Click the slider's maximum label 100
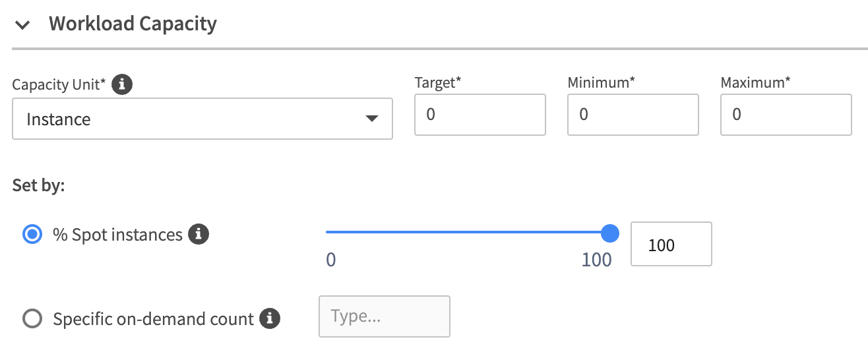This screenshot has height=356, width=868. [596, 260]
